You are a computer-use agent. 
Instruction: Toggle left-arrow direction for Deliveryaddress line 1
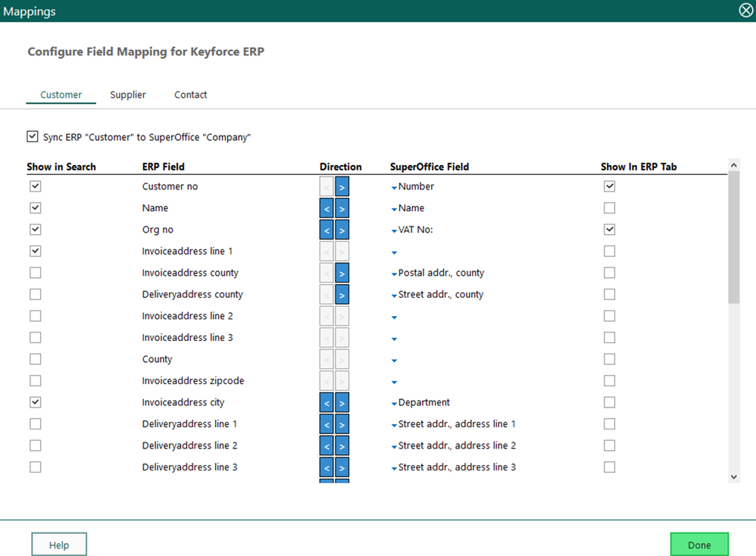click(326, 424)
